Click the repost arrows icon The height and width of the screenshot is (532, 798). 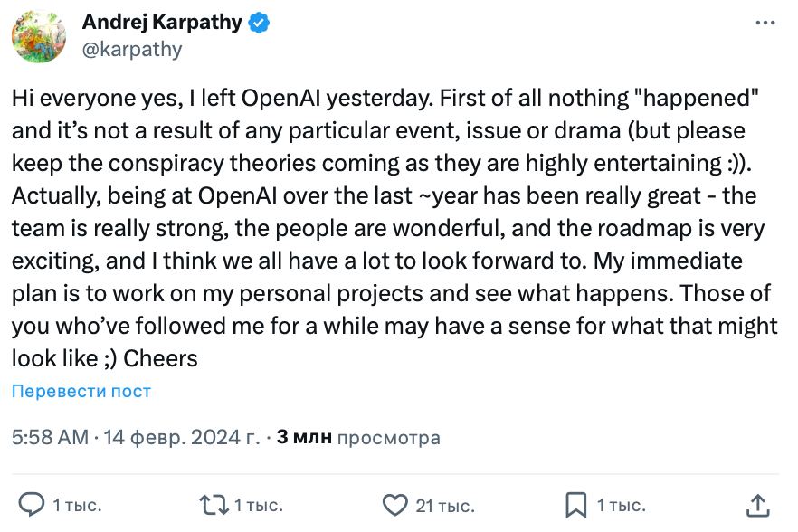coord(214,505)
